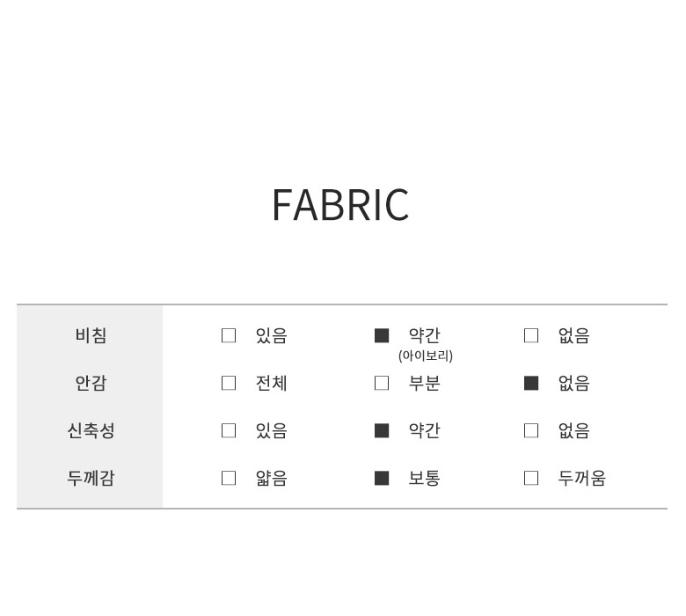Click the 두께감 row header

pyautogui.click(x=91, y=478)
